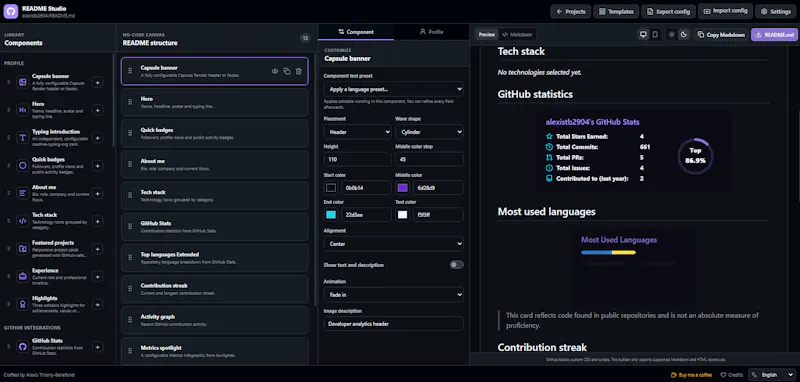Switch preview to mobile view

655,35
